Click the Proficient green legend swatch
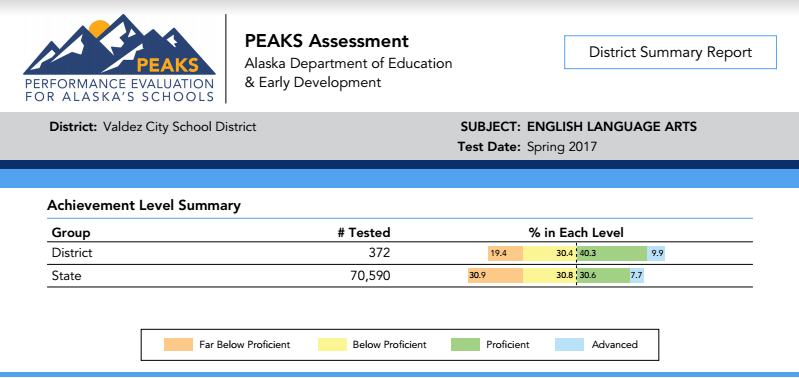Image resolution: width=799 pixels, height=378 pixels. click(465, 344)
